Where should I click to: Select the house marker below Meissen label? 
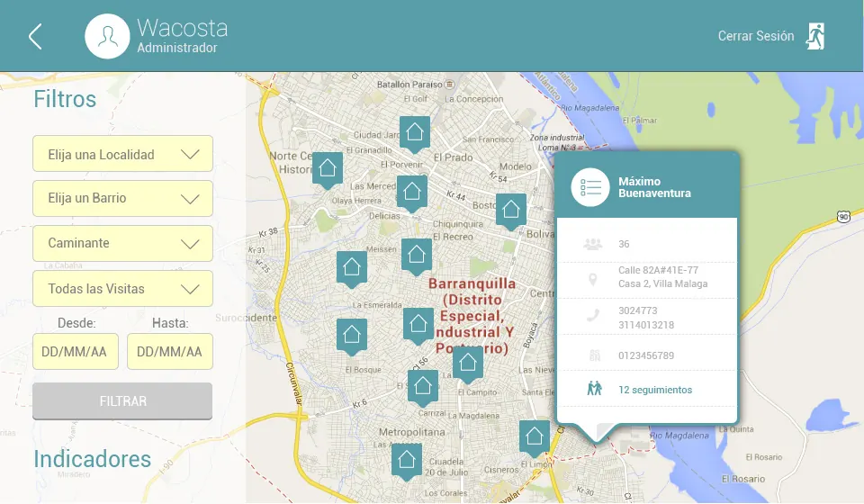(417, 256)
